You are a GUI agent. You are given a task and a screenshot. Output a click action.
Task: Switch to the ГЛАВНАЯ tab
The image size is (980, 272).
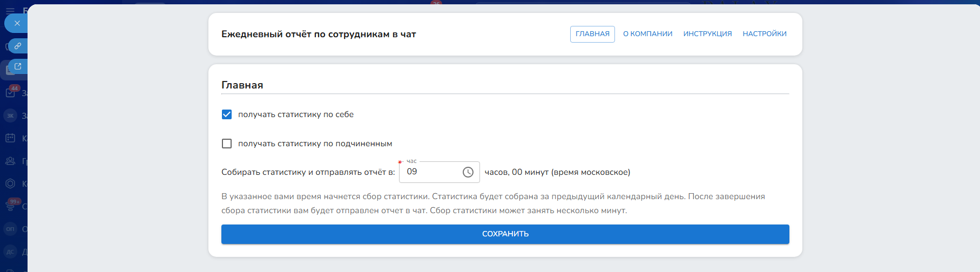(x=592, y=34)
